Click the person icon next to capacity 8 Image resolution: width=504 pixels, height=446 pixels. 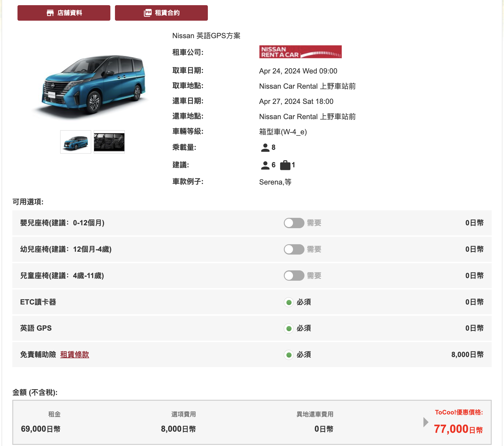[265, 148]
